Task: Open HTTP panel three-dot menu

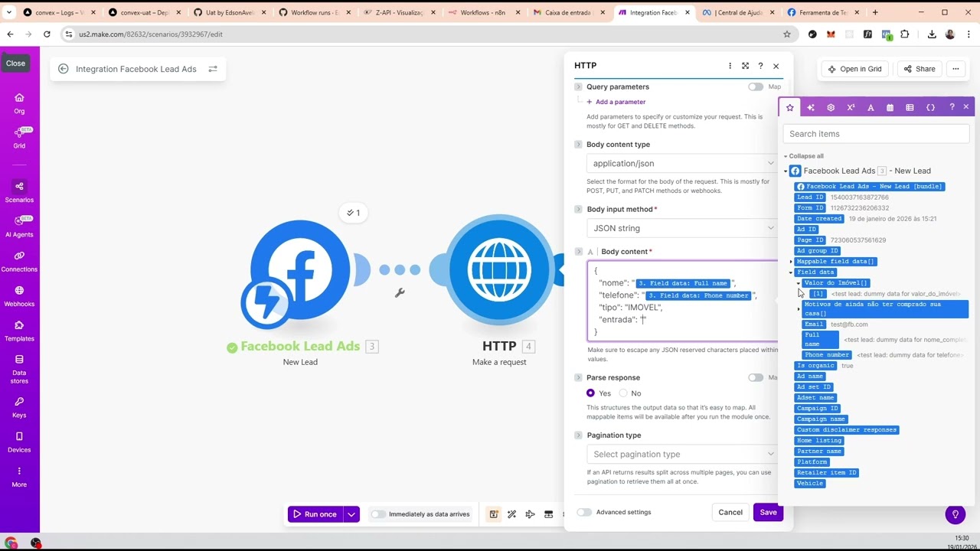Action: 730,66
